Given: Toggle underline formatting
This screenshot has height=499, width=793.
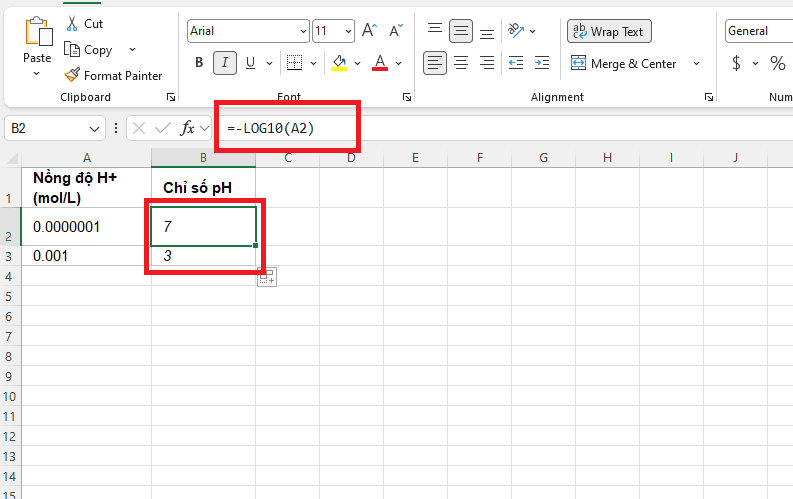Looking at the screenshot, I should (250, 63).
